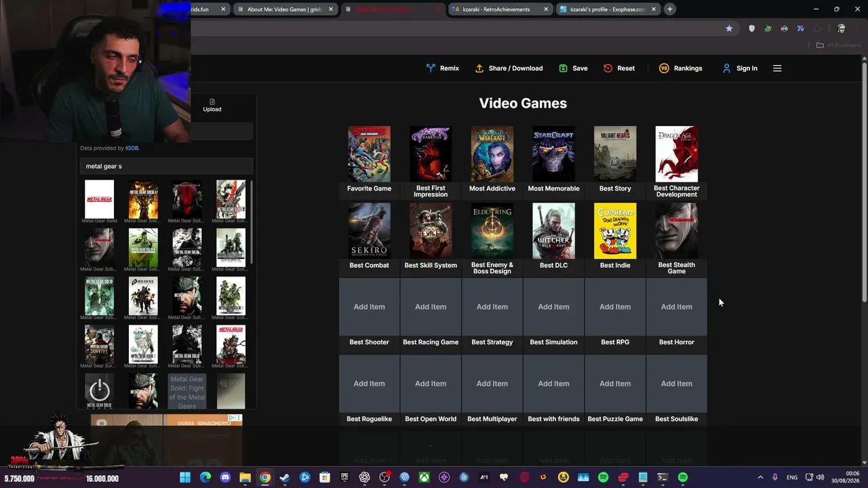Add an item for Best Puzzle Game
The height and width of the screenshot is (488, 868).
[615, 384]
